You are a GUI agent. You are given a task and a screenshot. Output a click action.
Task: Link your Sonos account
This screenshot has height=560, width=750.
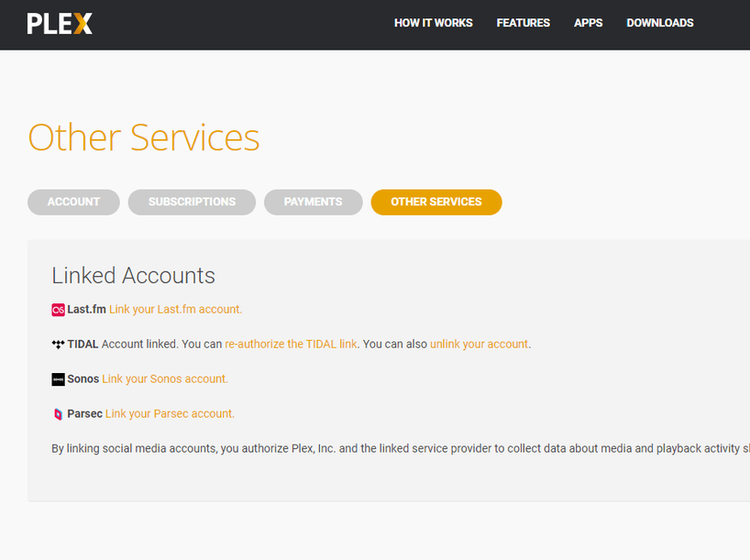pos(165,379)
